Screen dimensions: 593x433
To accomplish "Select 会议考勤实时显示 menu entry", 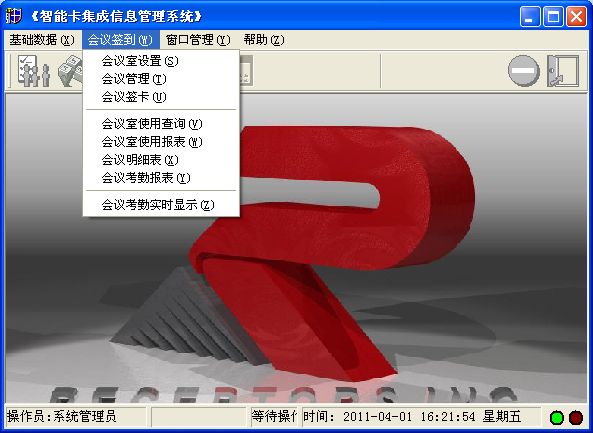I will pyautogui.click(x=161, y=205).
